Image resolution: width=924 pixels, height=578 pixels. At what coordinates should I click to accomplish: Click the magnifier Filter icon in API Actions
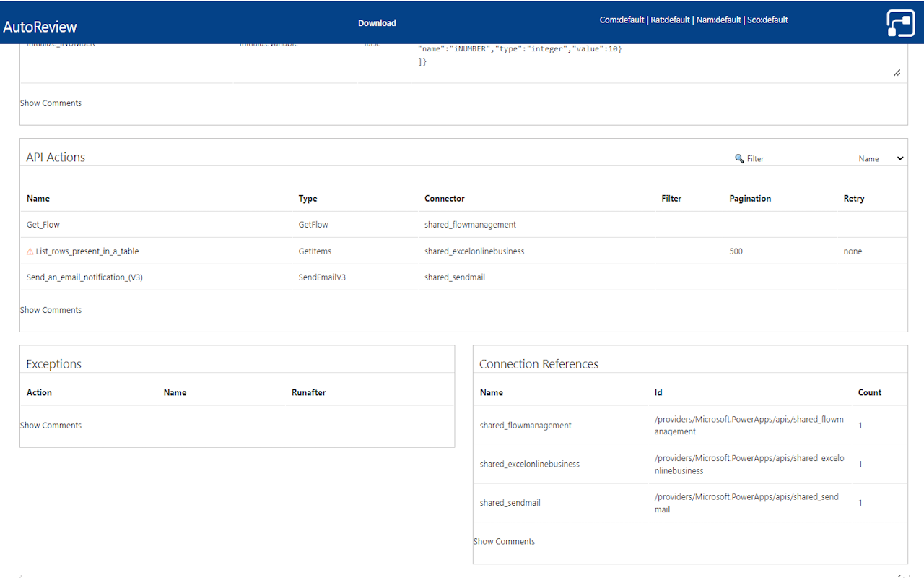point(738,158)
